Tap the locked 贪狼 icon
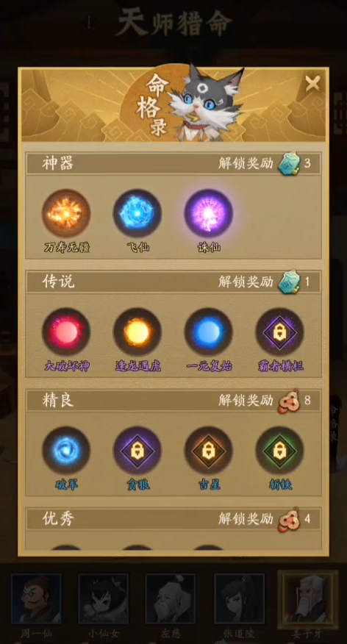Image resolution: width=347 pixels, height=644 pixels. click(137, 451)
